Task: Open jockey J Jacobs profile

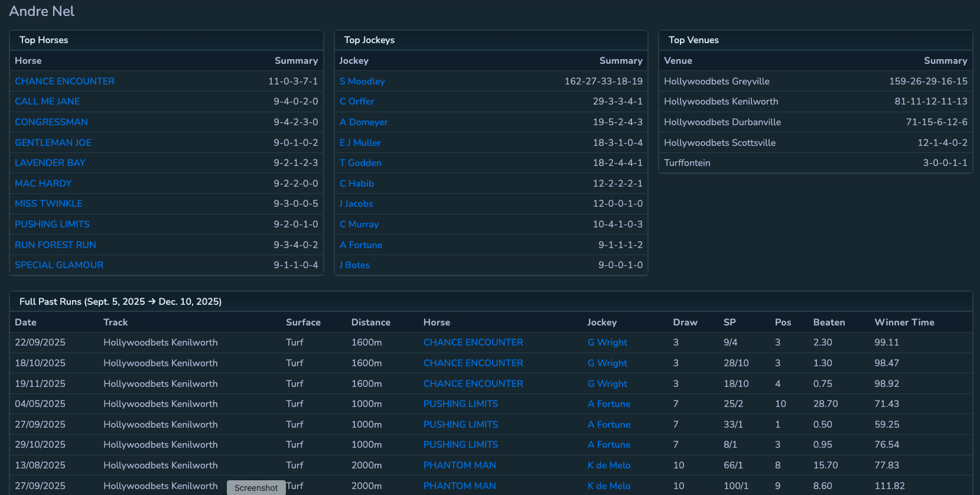Action: (356, 203)
